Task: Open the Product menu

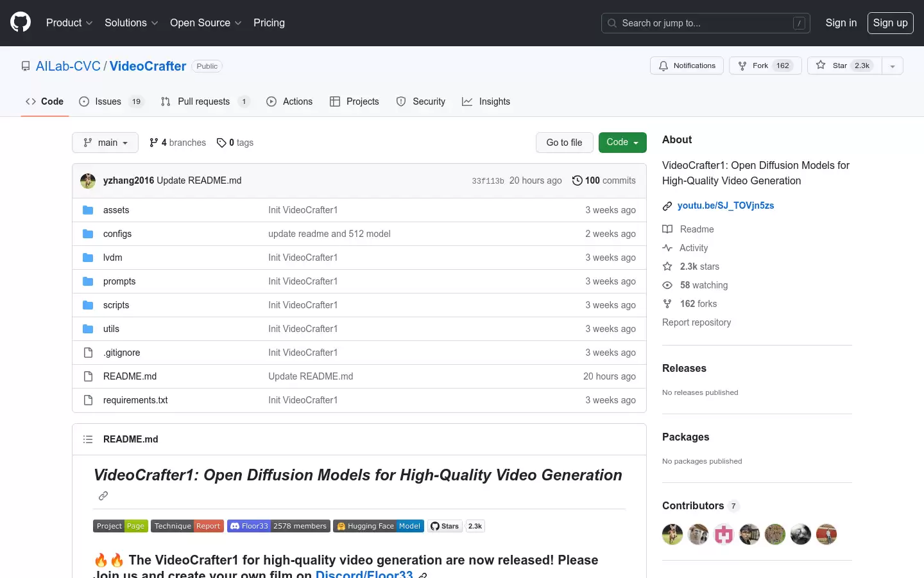Action: pos(69,22)
